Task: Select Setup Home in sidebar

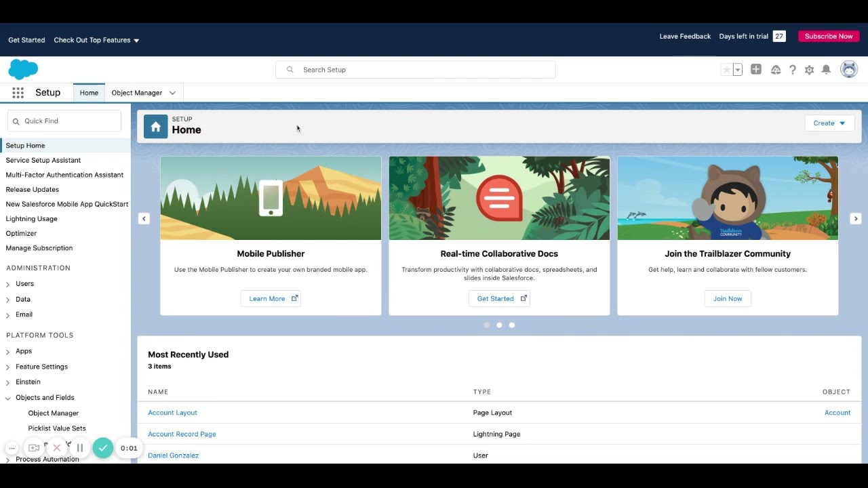Action: 65,146
